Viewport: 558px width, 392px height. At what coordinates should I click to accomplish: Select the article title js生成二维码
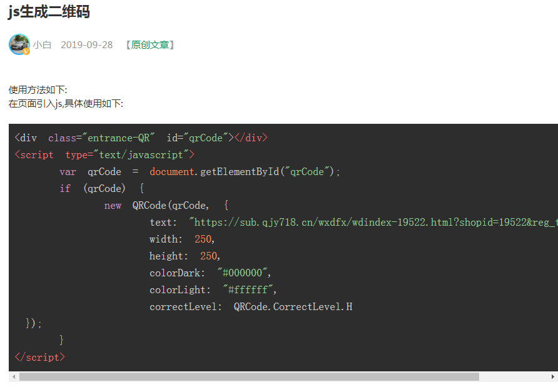(x=49, y=12)
